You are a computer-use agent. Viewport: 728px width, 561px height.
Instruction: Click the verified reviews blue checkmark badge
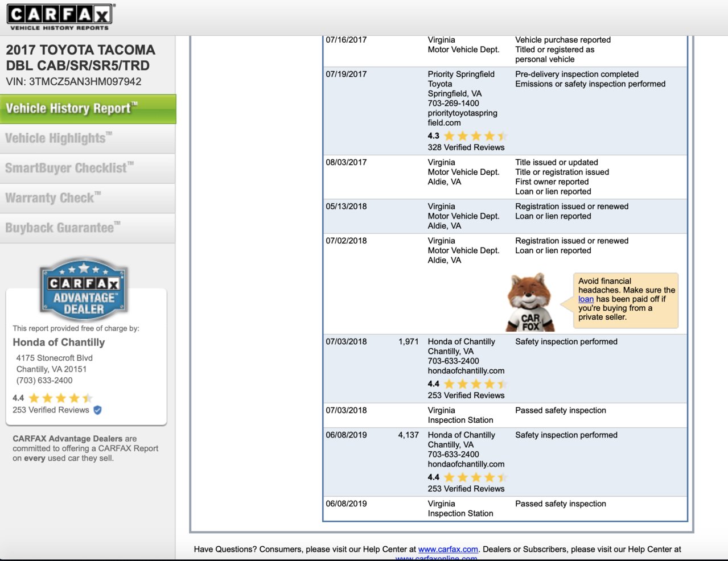coord(97,410)
